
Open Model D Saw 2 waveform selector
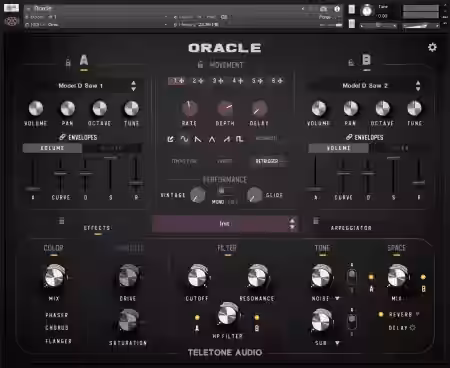(x=366, y=86)
